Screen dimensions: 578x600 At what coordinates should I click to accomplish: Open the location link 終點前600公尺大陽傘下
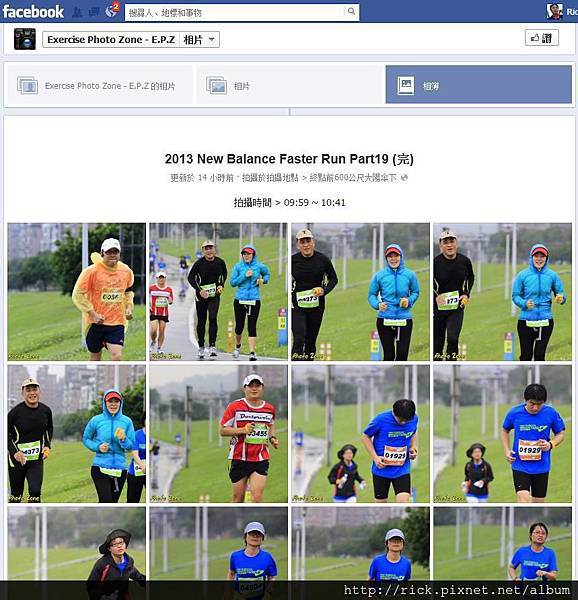(353, 178)
